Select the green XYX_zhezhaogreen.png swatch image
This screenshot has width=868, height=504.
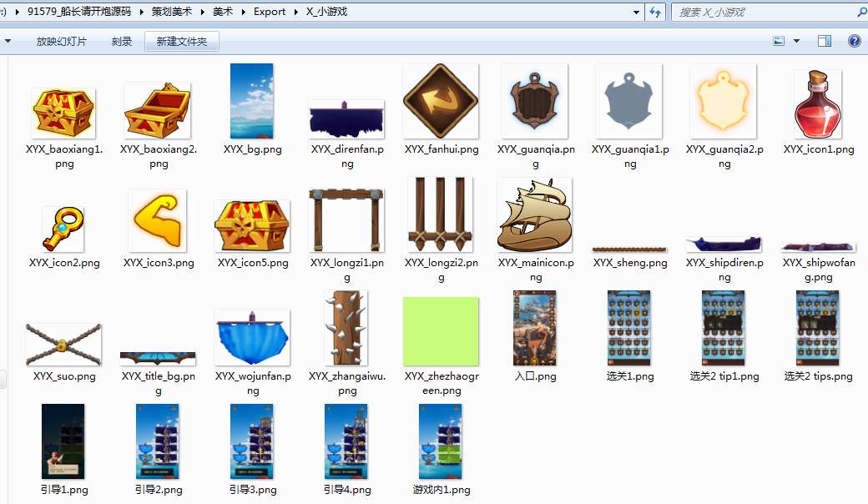pos(441,331)
